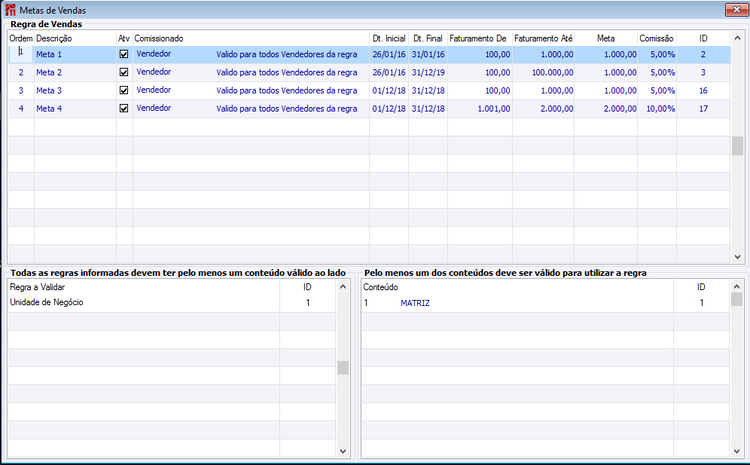Select the Meta 4 description cell
Viewport: 750px width, 465px height.
(x=75, y=109)
